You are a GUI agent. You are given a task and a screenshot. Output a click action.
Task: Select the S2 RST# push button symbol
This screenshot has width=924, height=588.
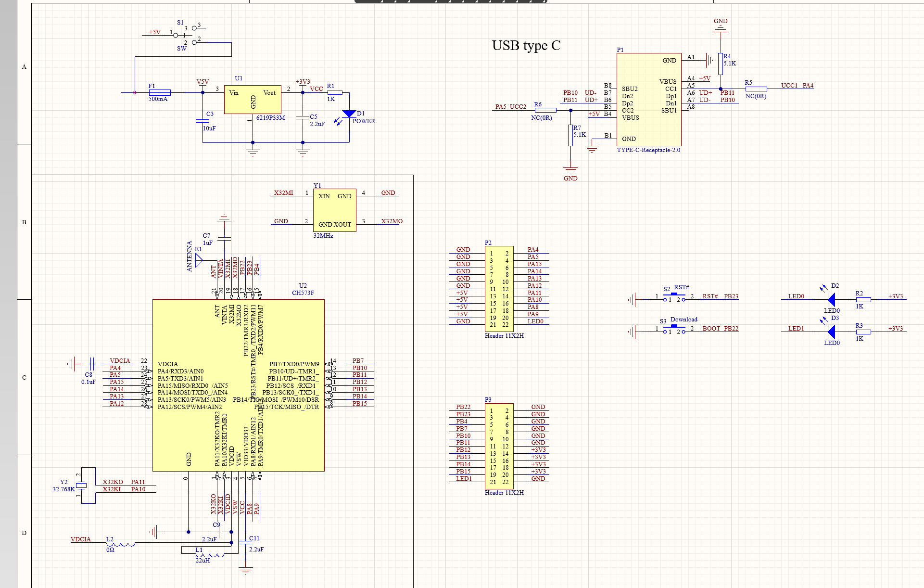(x=674, y=297)
